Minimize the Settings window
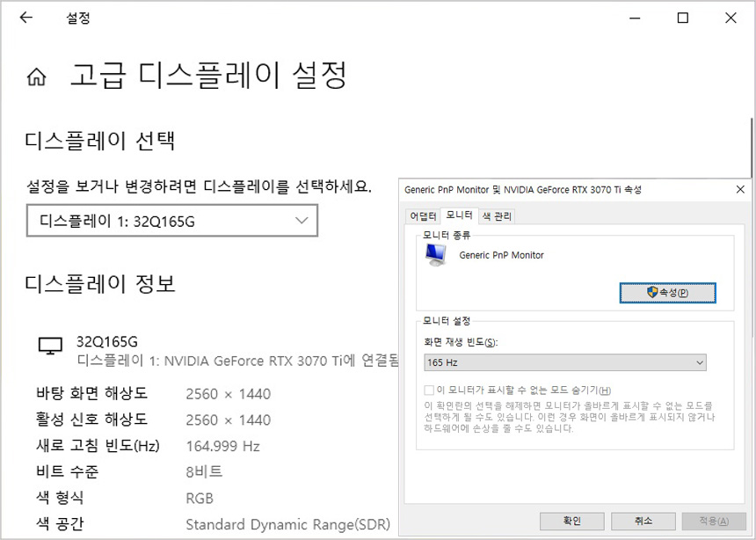Viewport: 756px width, 540px height. (635, 18)
